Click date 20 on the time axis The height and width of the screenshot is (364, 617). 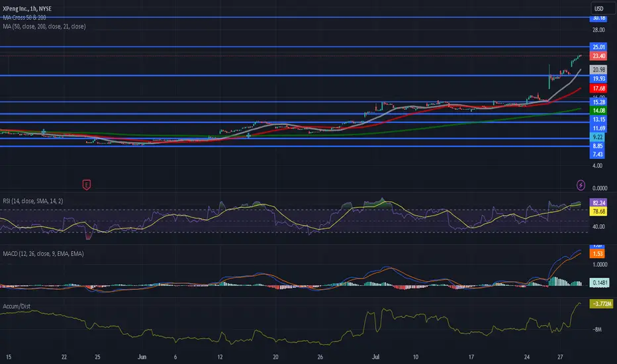[x=276, y=357]
